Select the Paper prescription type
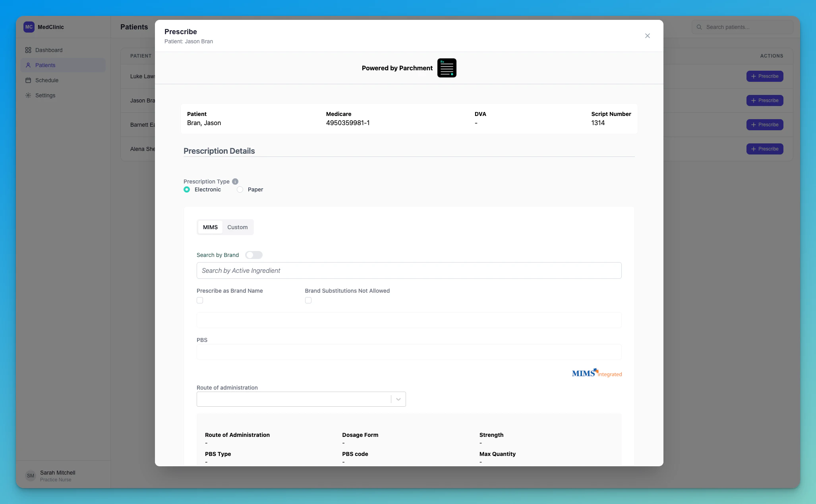 click(240, 189)
